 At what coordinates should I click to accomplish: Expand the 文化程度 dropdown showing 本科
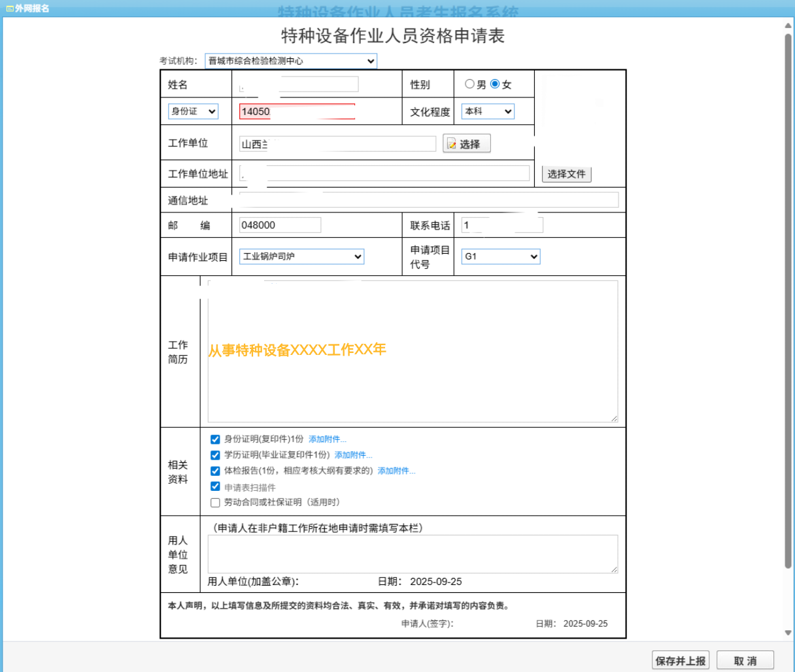[x=488, y=112]
